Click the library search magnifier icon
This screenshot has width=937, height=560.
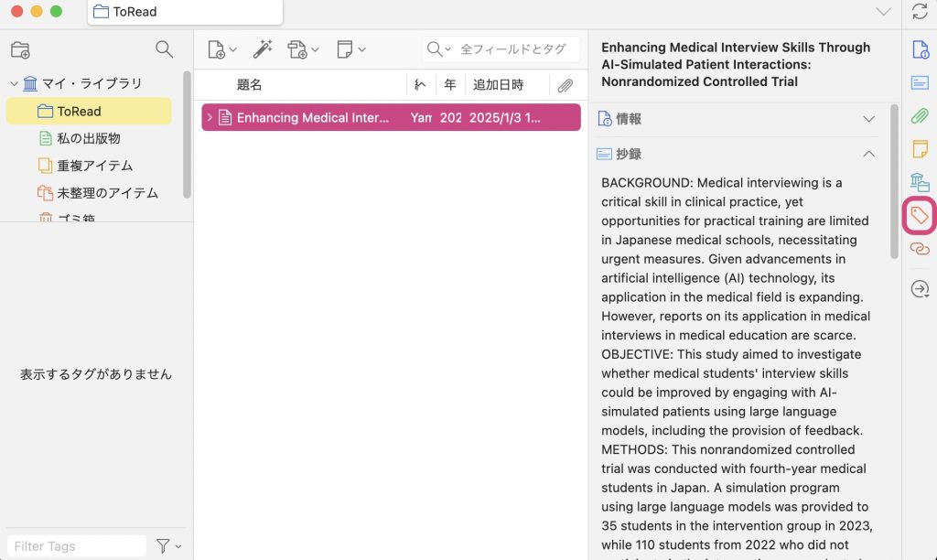164,49
